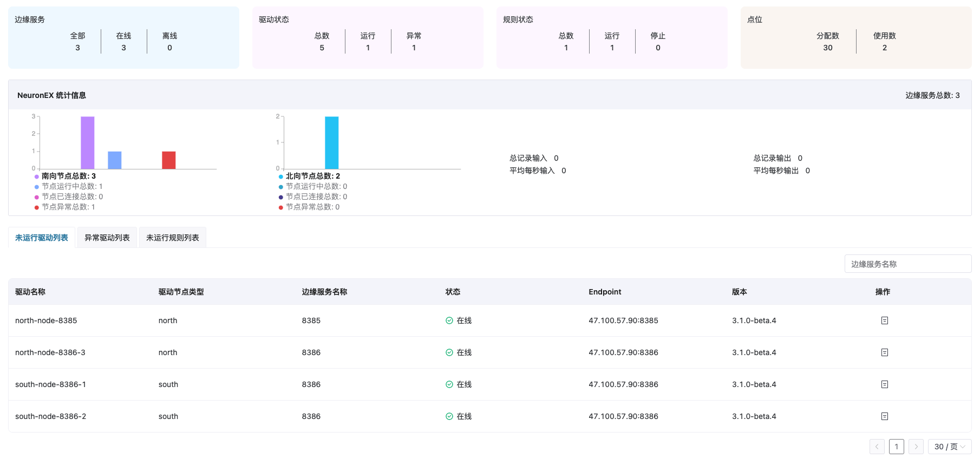Viewport: 980px width, 465px height.
Task: Click 边缘服务名称 column header
Action: coord(324,292)
